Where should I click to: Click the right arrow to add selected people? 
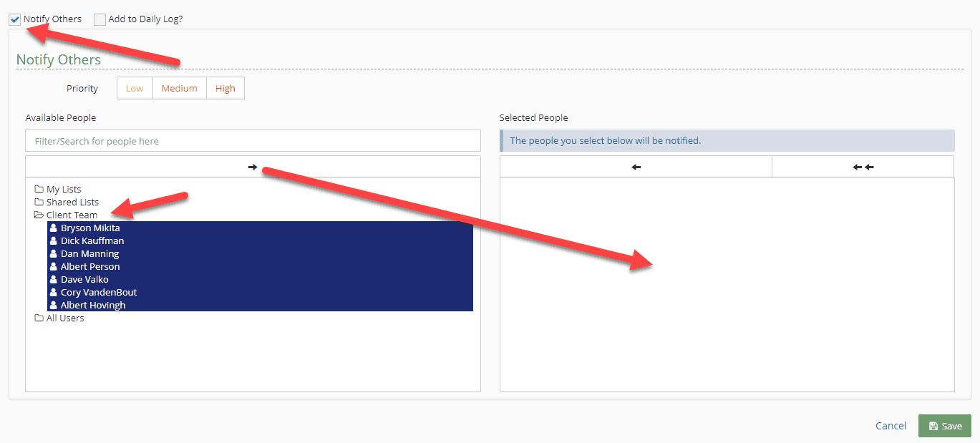tap(253, 167)
